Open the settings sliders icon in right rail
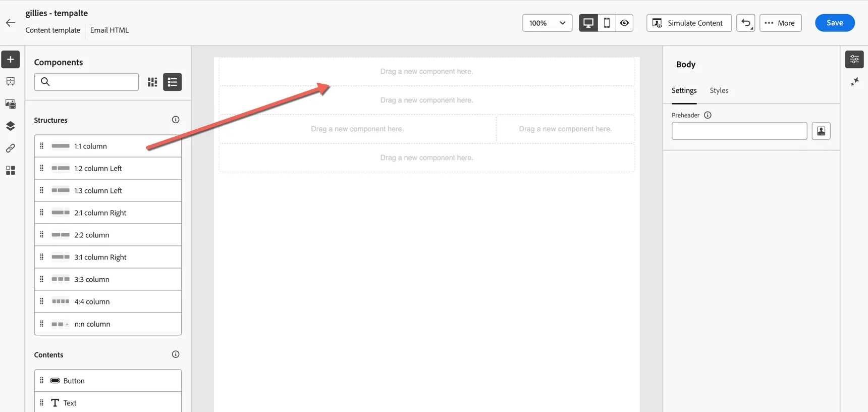Screen dimensions: 868x412 (x=855, y=60)
